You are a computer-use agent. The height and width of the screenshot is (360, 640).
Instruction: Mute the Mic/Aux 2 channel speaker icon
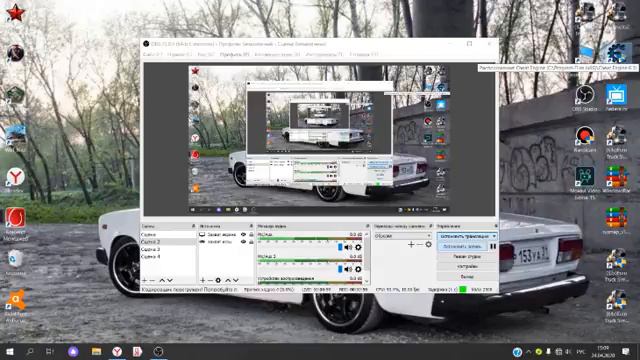coord(348,269)
